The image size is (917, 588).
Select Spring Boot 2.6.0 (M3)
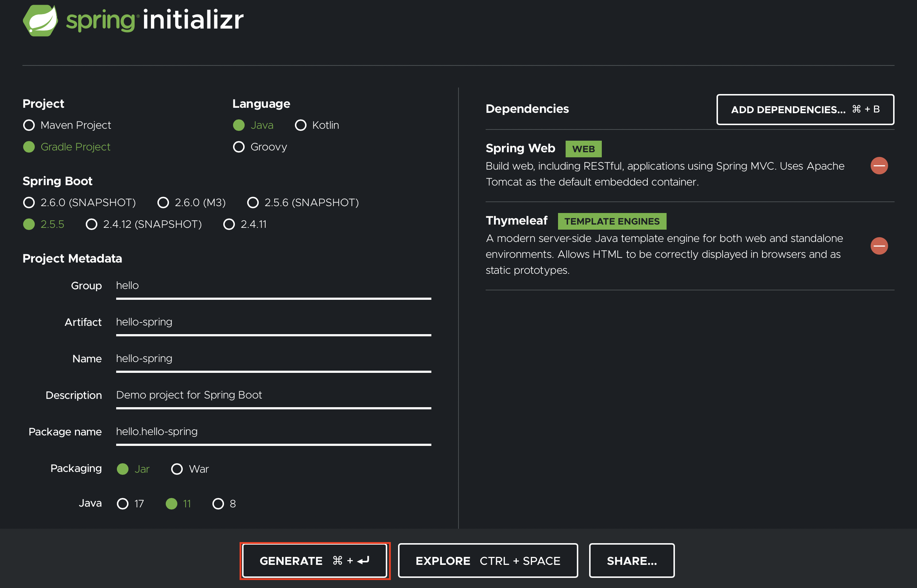[163, 203]
